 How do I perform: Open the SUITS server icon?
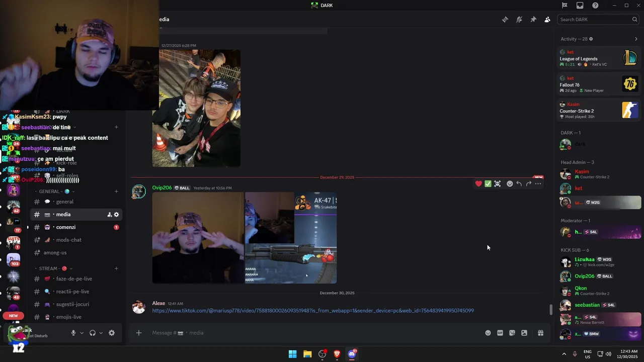pyautogui.click(x=14, y=242)
